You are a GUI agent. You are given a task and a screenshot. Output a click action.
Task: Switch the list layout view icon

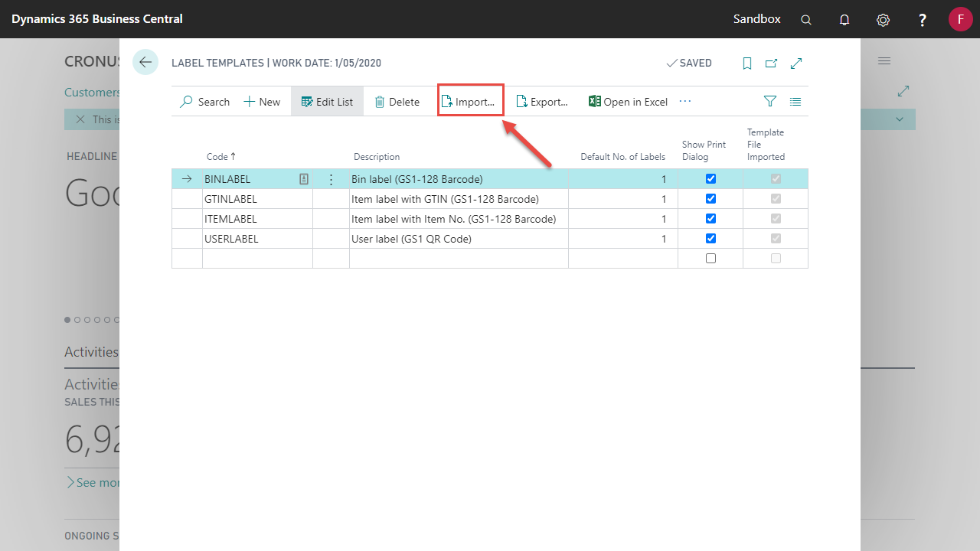pyautogui.click(x=795, y=101)
